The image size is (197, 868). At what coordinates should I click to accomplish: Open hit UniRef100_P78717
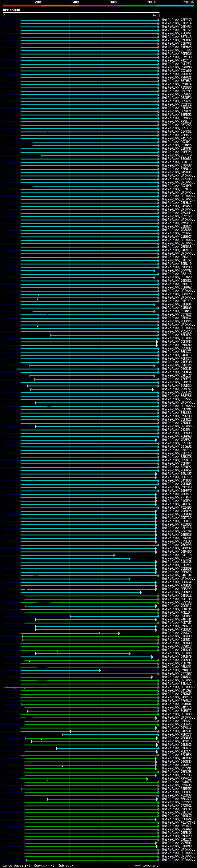(x=177, y=450)
